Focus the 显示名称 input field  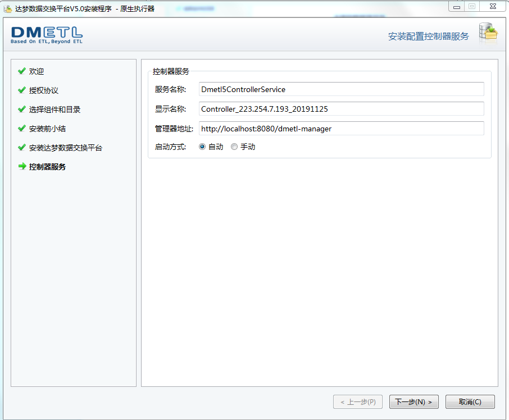[x=342, y=109]
